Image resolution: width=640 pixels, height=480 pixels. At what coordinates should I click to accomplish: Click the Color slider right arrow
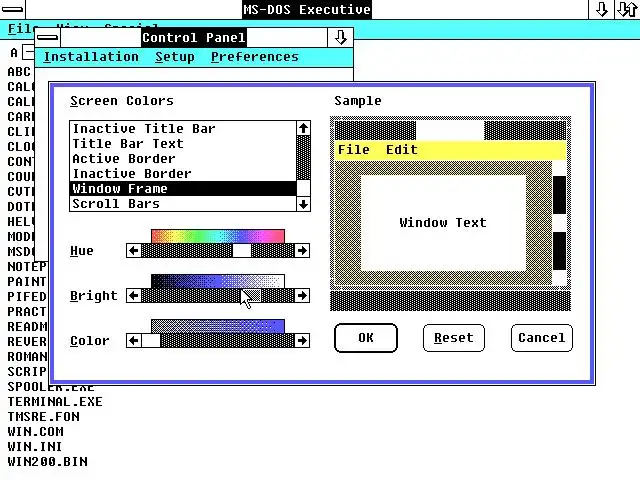click(302, 340)
